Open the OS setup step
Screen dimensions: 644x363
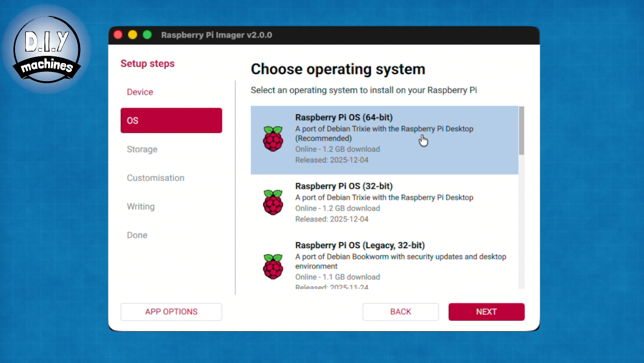pyautogui.click(x=171, y=120)
